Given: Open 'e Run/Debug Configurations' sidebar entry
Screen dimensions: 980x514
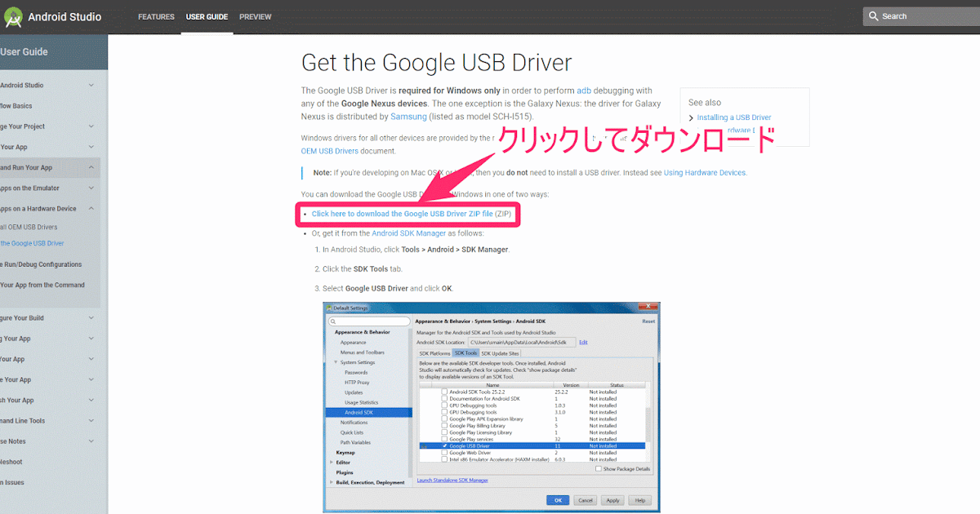Looking at the screenshot, I should point(41,264).
